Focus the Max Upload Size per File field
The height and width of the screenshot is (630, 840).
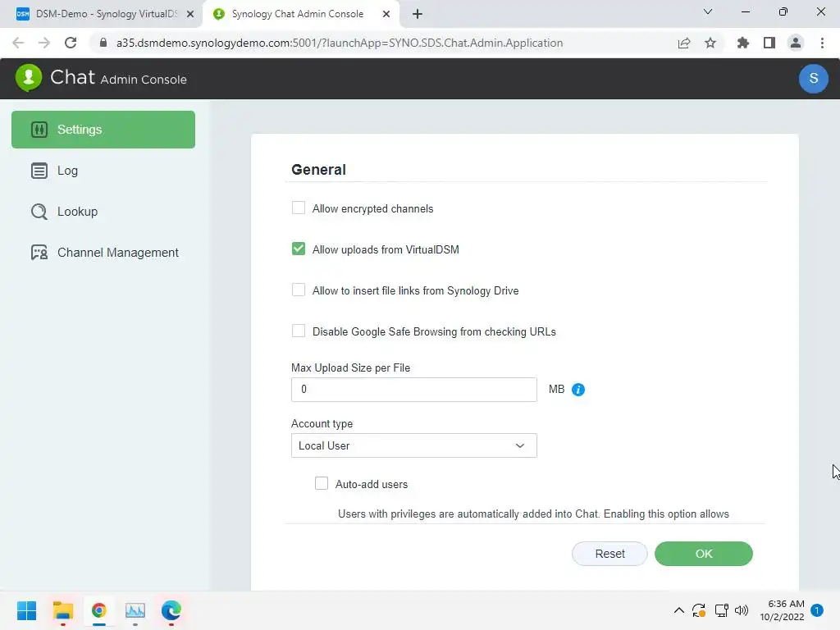[x=414, y=390]
